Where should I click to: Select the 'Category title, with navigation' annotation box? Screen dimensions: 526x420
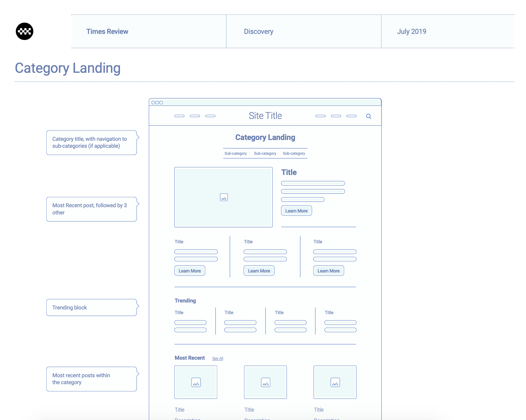tap(93, 142)
